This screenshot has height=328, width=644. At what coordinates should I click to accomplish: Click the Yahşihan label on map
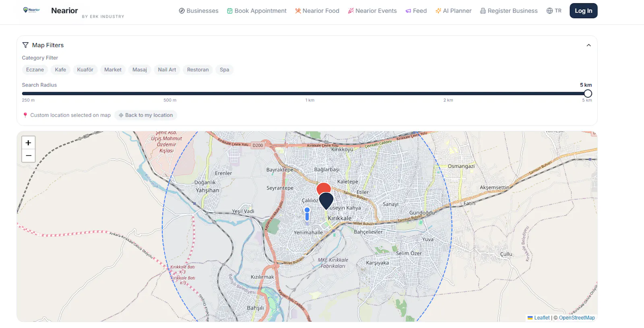pos(207,190)
